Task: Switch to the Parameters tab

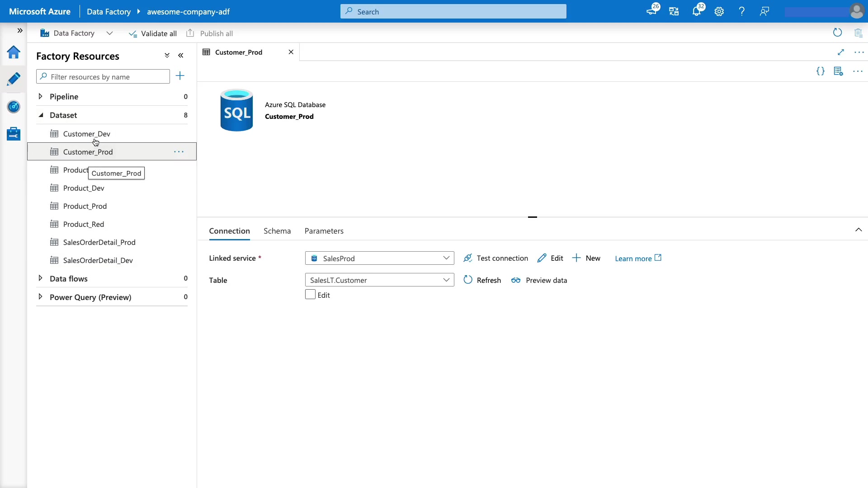Action: pyautogui.click(x=324, y=231)
